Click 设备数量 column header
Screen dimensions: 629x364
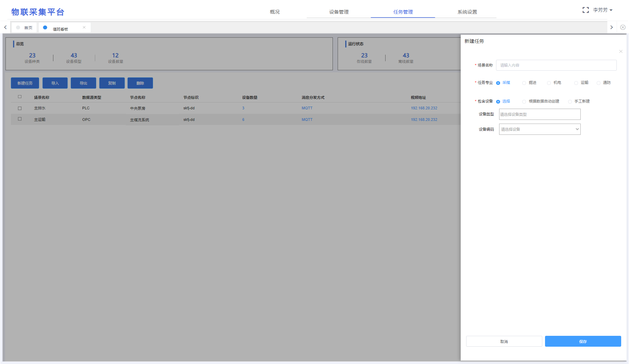coord(250,98)
